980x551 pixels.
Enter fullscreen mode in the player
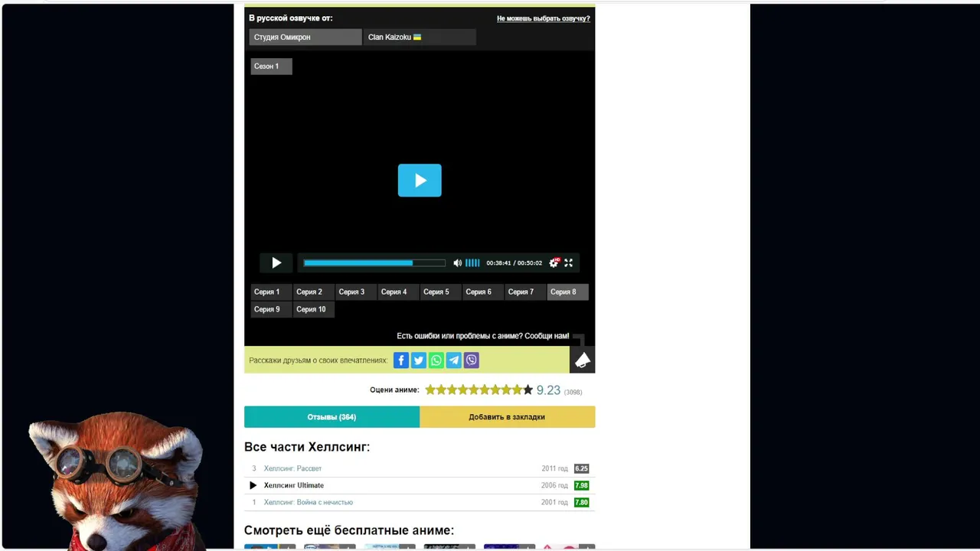coord(568,263)
